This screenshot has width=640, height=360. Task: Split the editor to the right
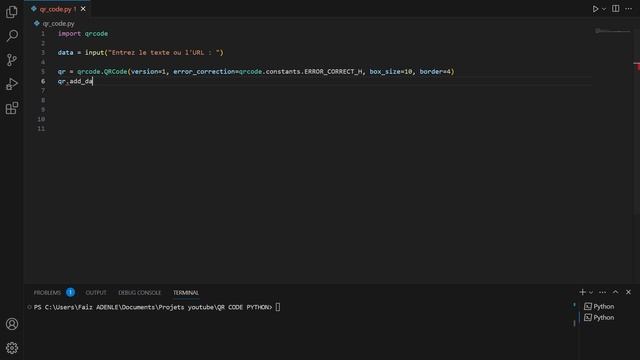tap(616, 9)
